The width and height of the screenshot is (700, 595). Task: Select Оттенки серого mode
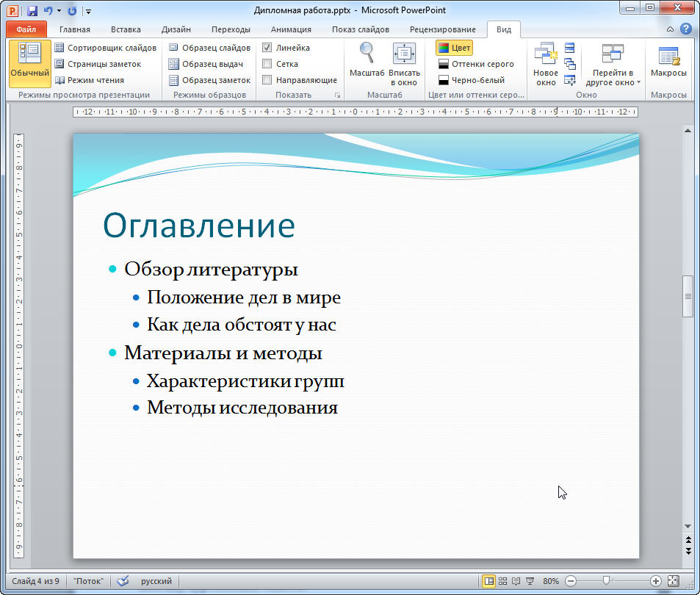[x=476, y=64]
